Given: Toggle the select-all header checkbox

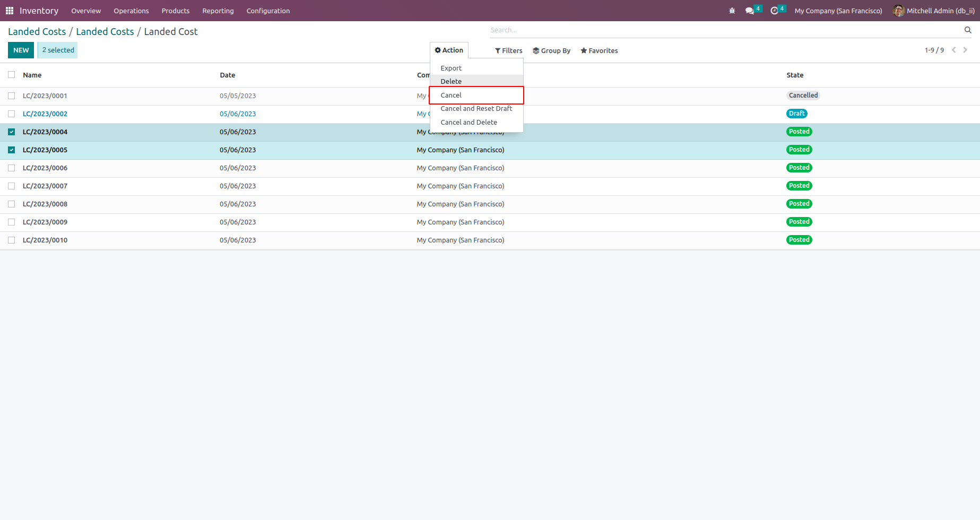Looking at the screenshot, I should (x=12, y=75).
